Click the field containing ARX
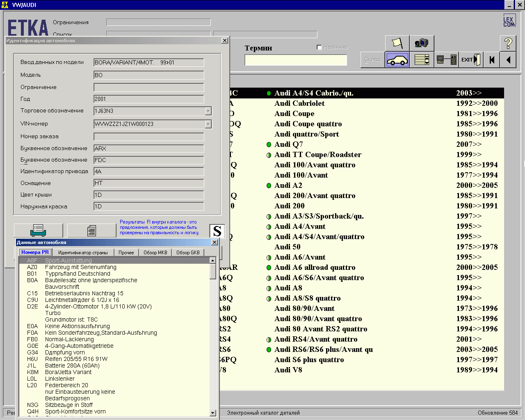 149,148
